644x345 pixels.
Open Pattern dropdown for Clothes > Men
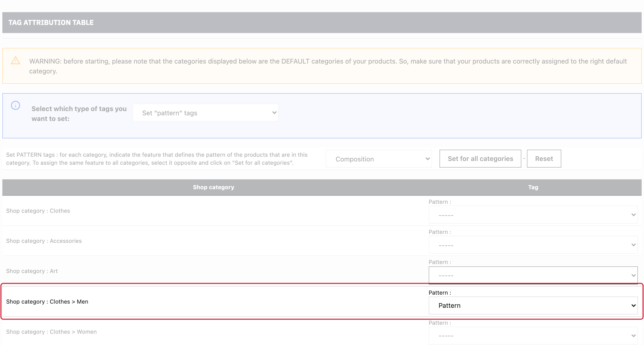[533, 305]
